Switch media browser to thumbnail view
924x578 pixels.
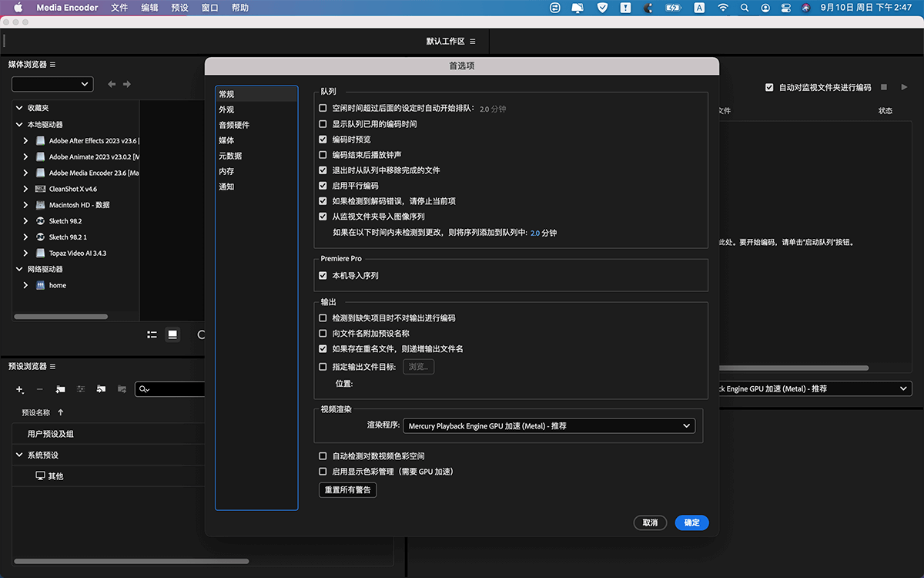click(x=172, y=334)
